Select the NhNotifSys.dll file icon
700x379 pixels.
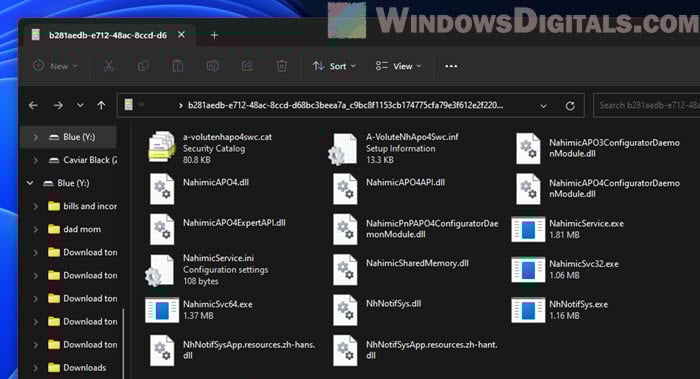345,310
